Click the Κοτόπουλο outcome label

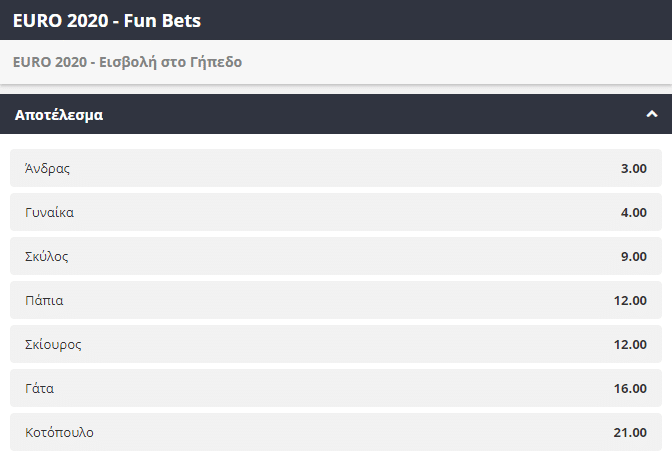point(60,432)
